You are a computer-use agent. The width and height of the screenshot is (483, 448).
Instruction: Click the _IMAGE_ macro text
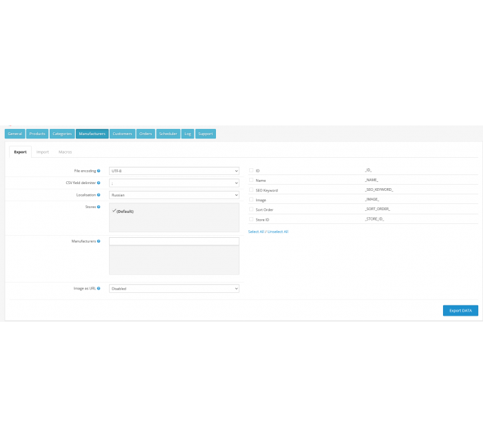pyautogui.click(x=372, y=199)
